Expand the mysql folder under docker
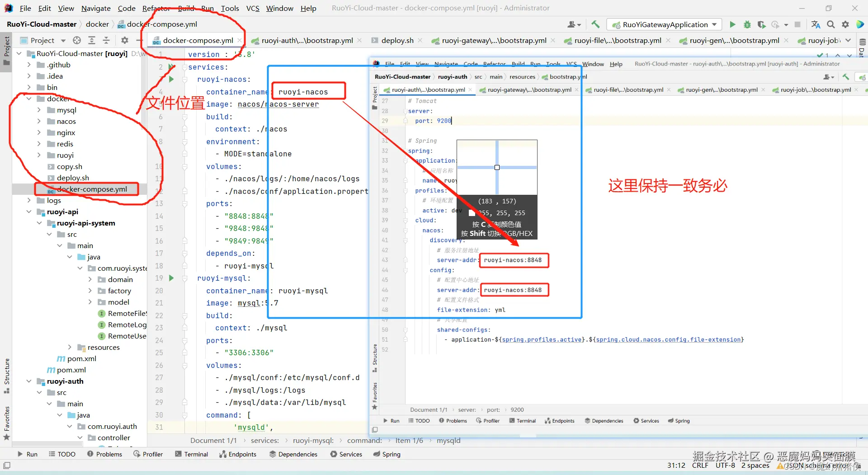 39,110
